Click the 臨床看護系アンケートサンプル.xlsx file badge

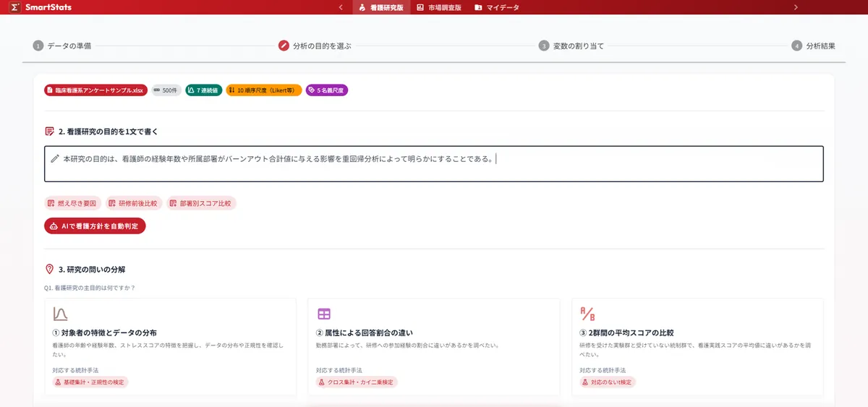tap(95, 90)
